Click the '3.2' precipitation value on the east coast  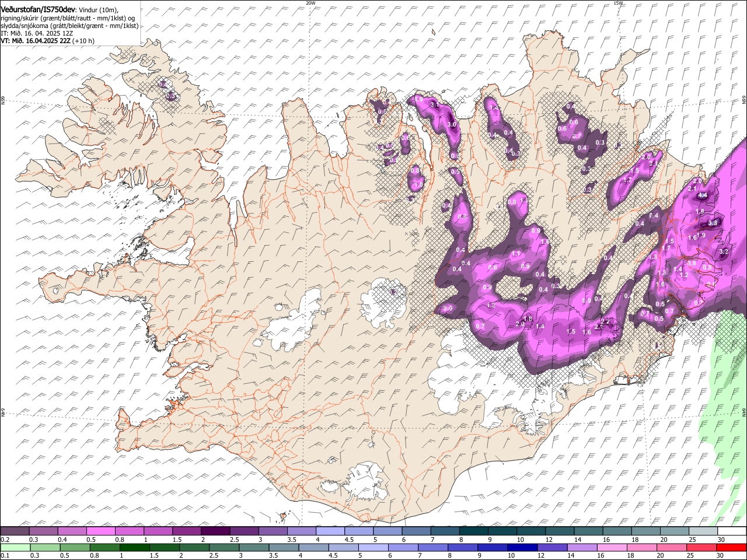724,251
